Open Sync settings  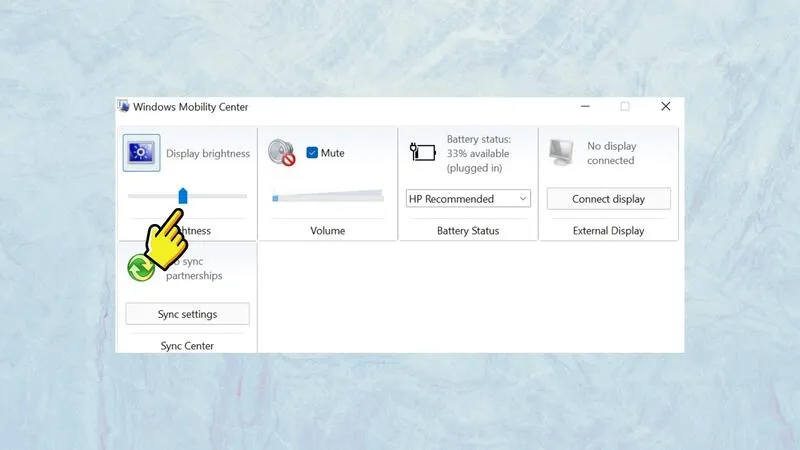pos(187,314)
